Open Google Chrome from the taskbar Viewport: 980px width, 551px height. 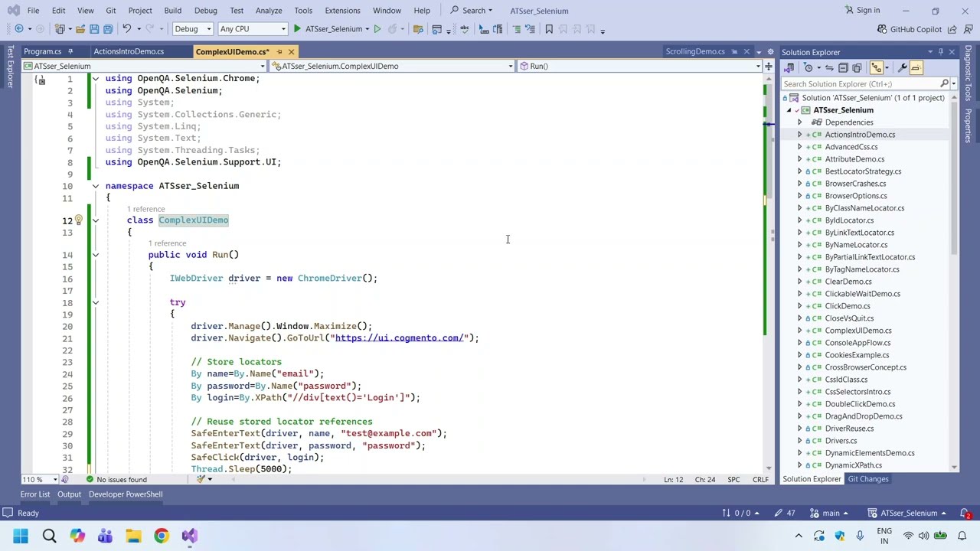tap(161, 536)
